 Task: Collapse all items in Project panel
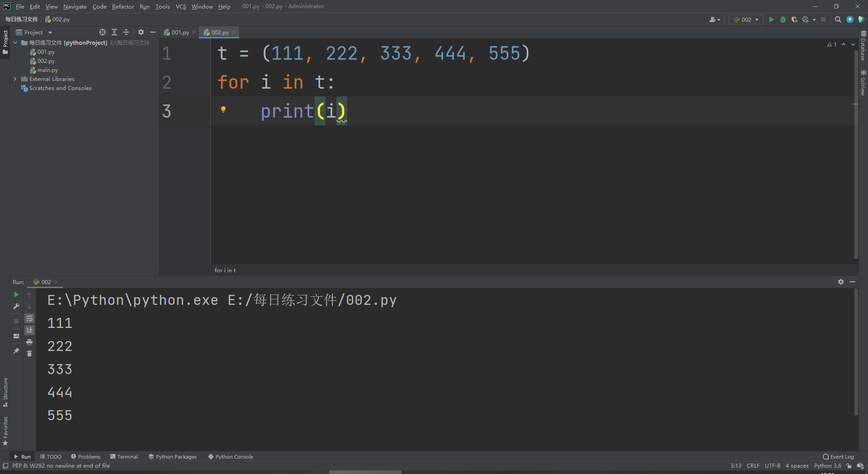pyautogui.click(x=126, y=32)
